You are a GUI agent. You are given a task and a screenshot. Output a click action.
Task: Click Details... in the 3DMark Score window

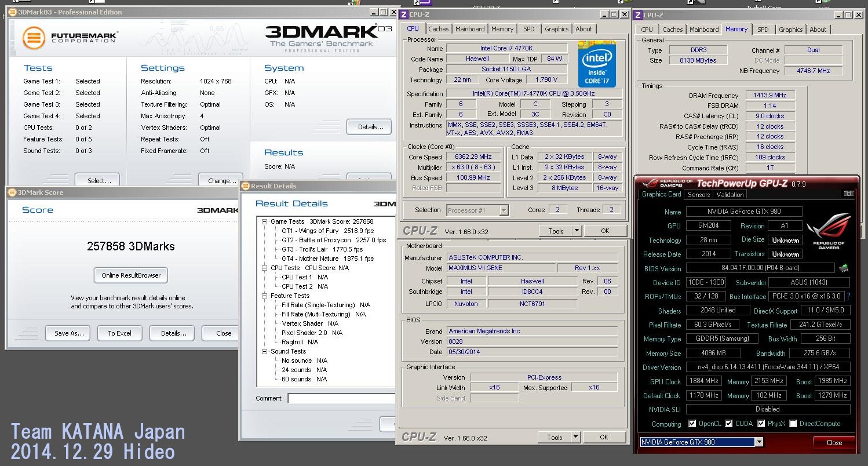tap(172, 333)
